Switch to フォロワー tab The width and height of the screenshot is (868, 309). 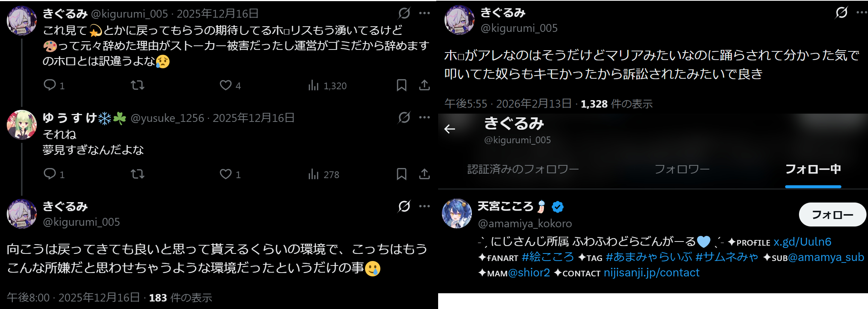click(682, 169)
